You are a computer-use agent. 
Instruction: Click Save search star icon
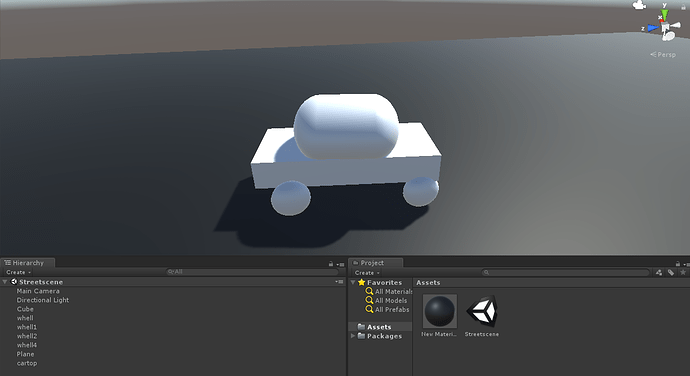point(683,273)
